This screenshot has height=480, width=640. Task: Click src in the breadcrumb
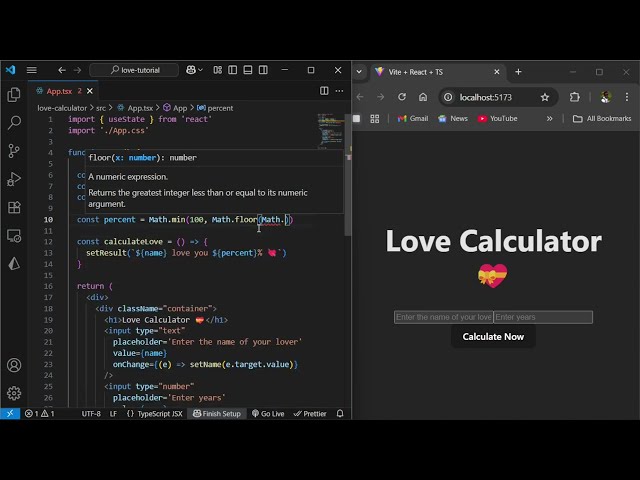(101, 108)
